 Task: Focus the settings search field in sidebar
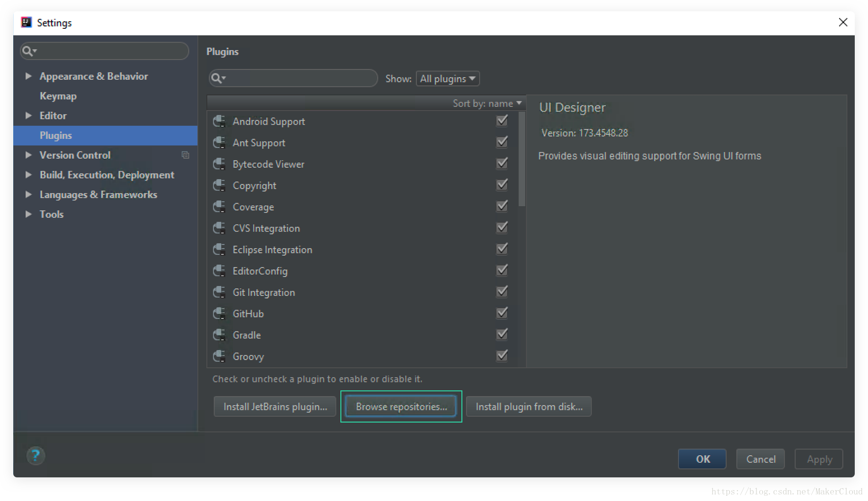click(x=104, y=51)
